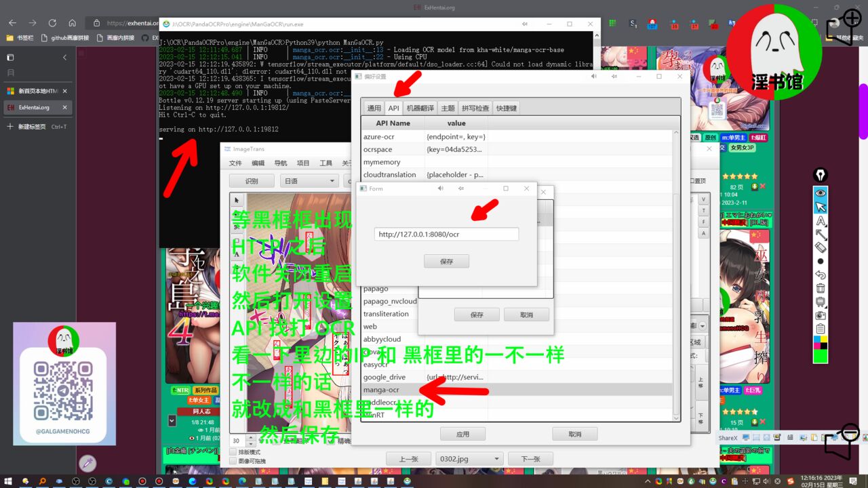This screenshot has height=488, width=868.
Task: Select the arrow cursor tool in annotation toolbar
Action: tap(821, 207)
